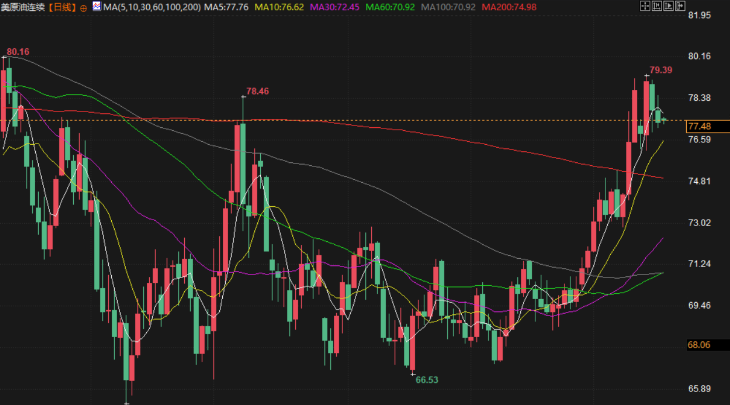Screen dimensions: 730x405
Task: Select the 78.46 peak price annotation
Action: pyautogui.click(x=257, y=91)
